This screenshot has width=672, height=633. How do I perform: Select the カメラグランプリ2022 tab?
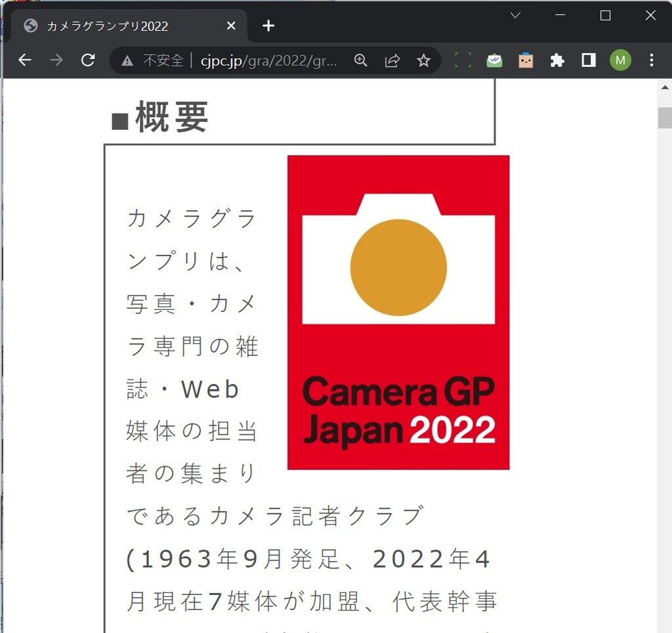pos(129,26)
